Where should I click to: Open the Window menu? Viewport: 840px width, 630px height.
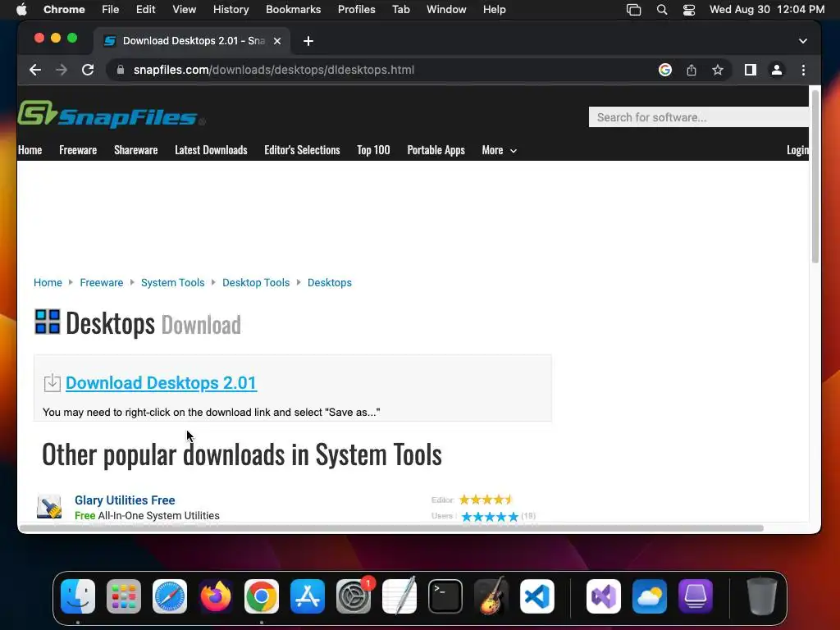(446, 10)
